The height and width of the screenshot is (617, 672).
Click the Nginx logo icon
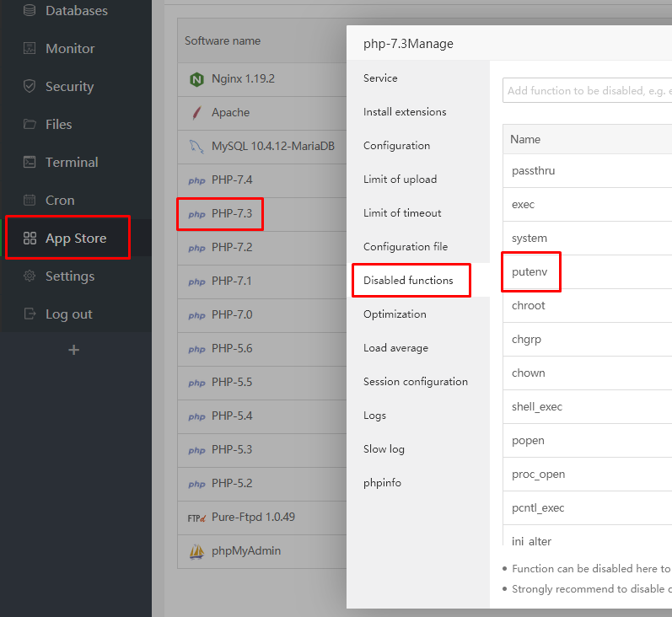click(196, 79)
